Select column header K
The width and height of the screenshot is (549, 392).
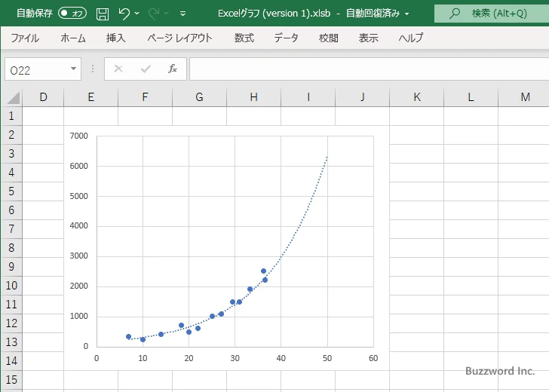click(x=416, y=96)
